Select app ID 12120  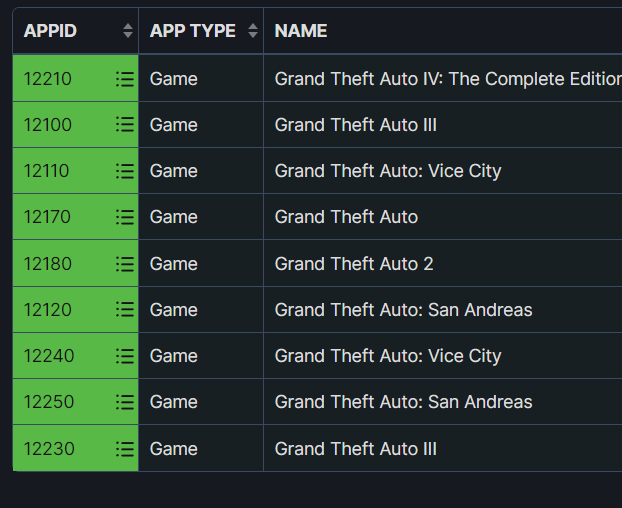[x=48, y=310]
